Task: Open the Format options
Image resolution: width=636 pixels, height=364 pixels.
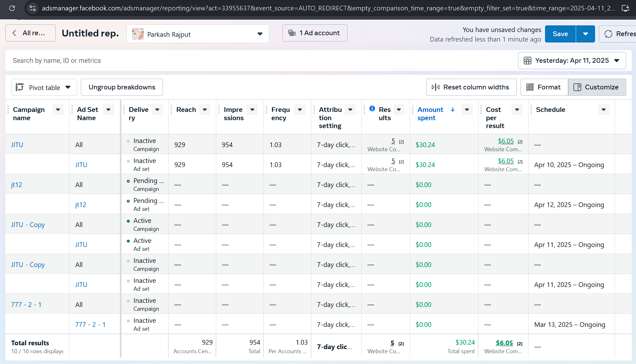Action: (x=544, y=87)
